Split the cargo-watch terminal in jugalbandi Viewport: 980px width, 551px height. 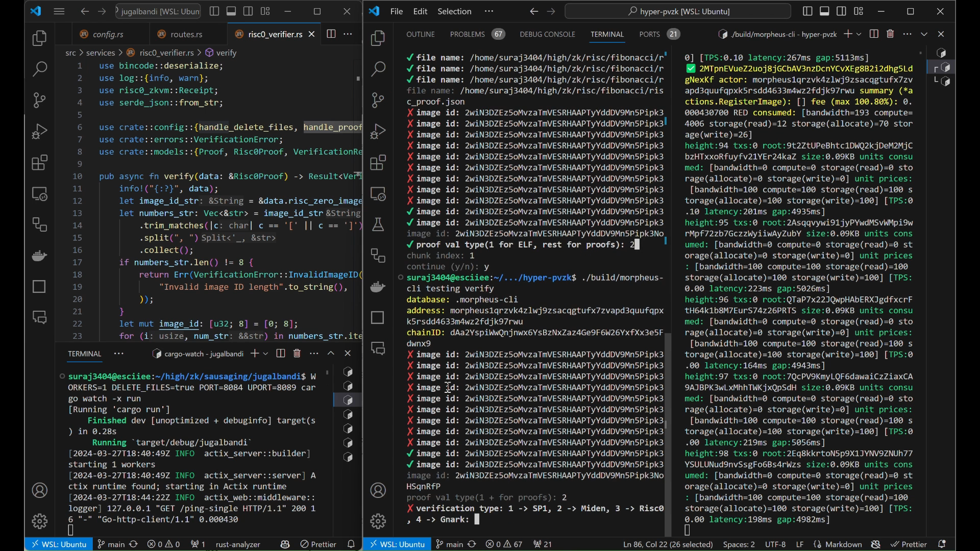(x=280, y=353)
